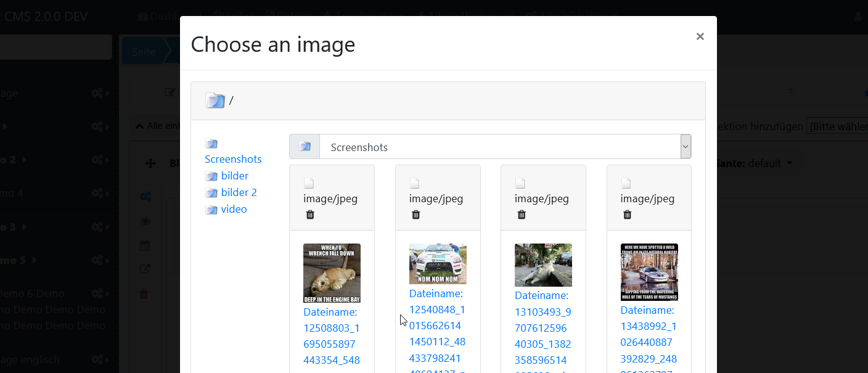Open the Screenshots folder icon in the folder list
This screenshot has height=373, width=868.
click(x=211, y=144)
